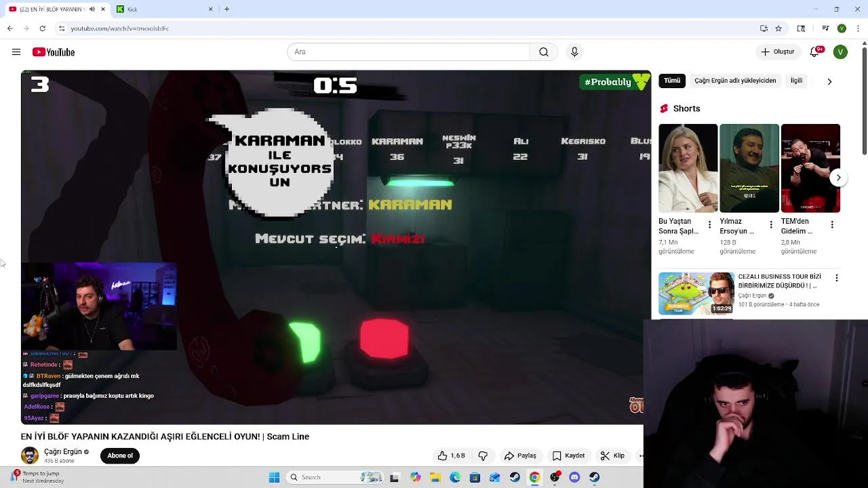Screen dimensions: 868x488
Task: Open the 'TEM'den Gidelim' short thumbnail
Action: (x=810, y=168)
